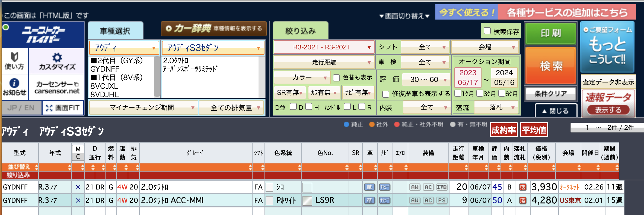Select 8VCJXL model code entry
644x215 pixels.
(104, 86)
